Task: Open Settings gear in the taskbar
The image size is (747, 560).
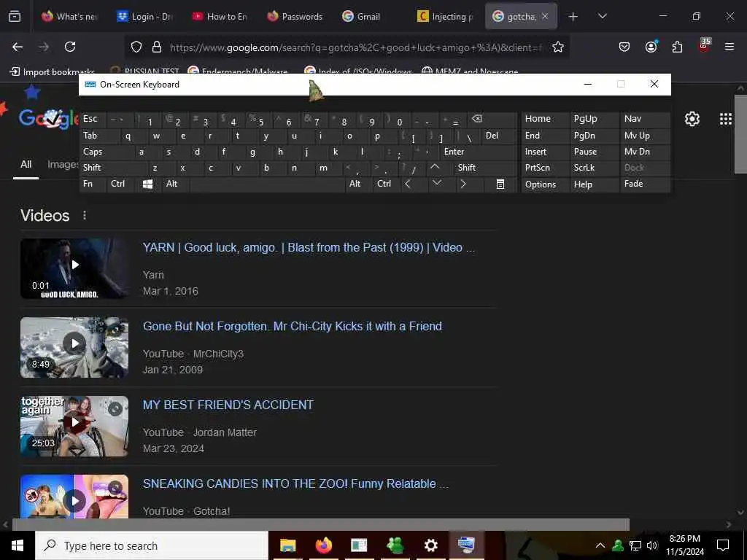Action: [x=430, y=545]
